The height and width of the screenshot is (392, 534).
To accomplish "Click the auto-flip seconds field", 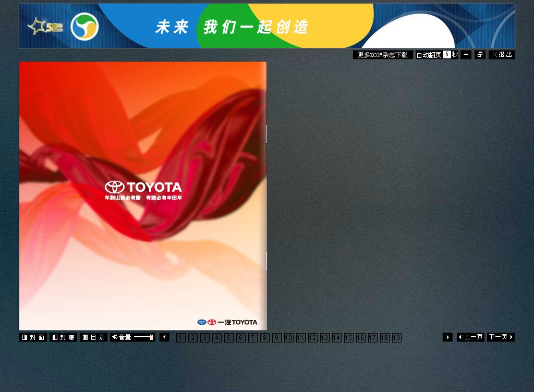I will point(447,54).
